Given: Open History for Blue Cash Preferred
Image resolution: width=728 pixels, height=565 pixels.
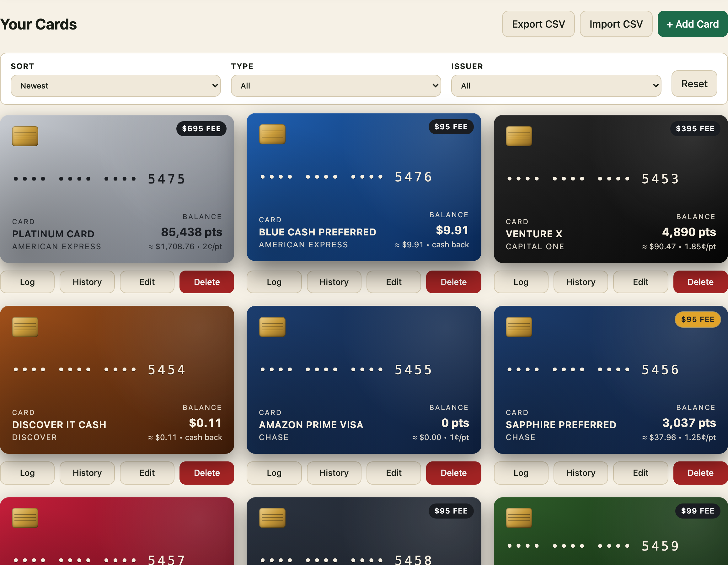Looking at the screenshot, I should click(x=334, y=282).
